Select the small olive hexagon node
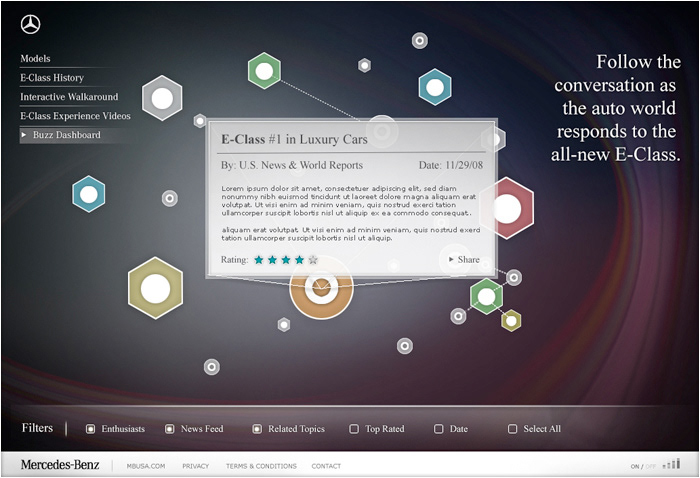 [511, 320]
